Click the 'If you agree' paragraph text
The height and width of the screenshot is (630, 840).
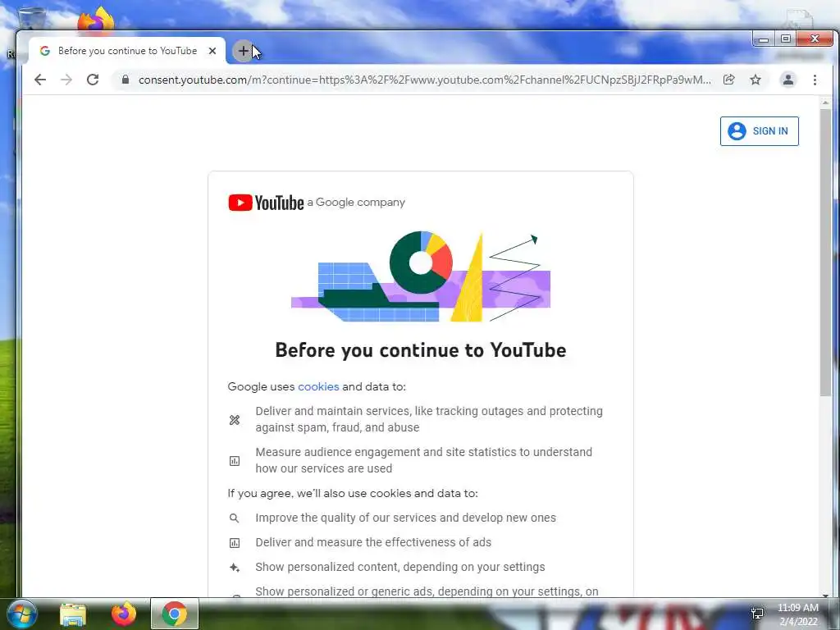(x=353, y=493)
